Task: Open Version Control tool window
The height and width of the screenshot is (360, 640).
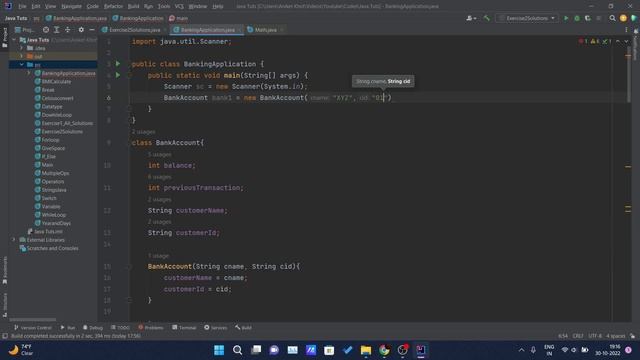Action: [x=33, y=328]
